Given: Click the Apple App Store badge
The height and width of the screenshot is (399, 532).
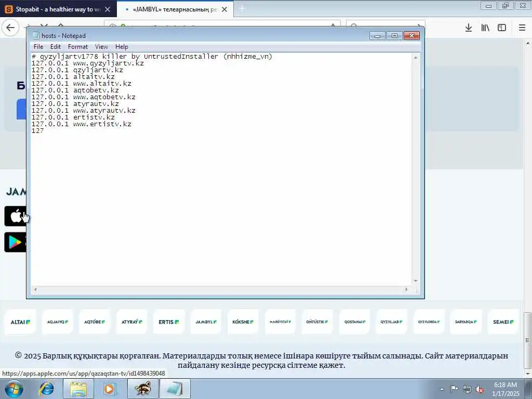Looking at the screenshot, I should point(16,216).
